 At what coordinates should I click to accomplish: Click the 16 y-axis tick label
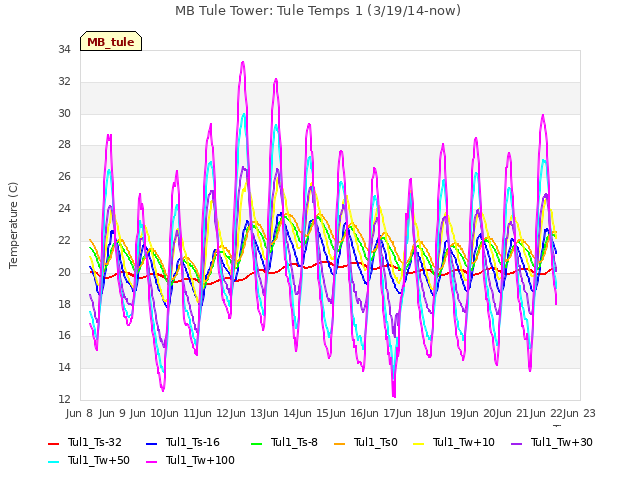64,335
